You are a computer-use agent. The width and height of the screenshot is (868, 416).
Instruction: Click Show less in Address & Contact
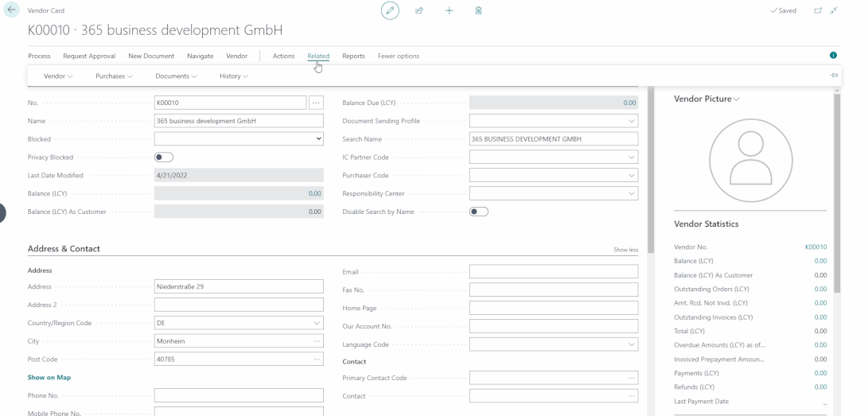[x=625, y=250]
